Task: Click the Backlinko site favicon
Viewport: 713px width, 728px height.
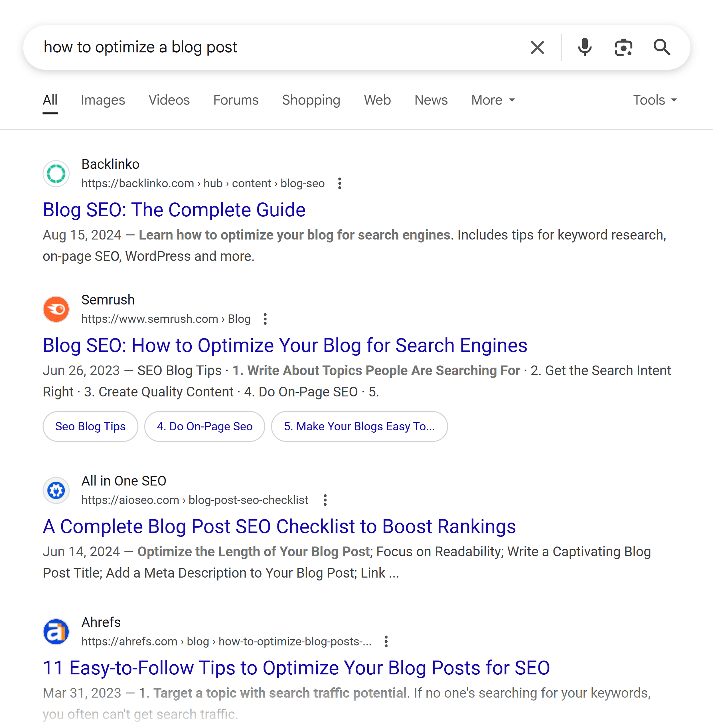Action: (x=56, y=174)
